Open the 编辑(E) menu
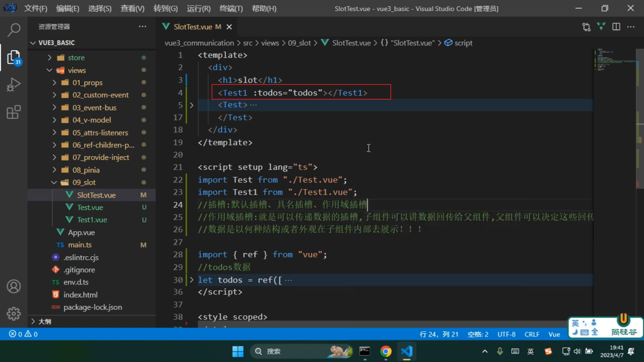 (68, 8)
